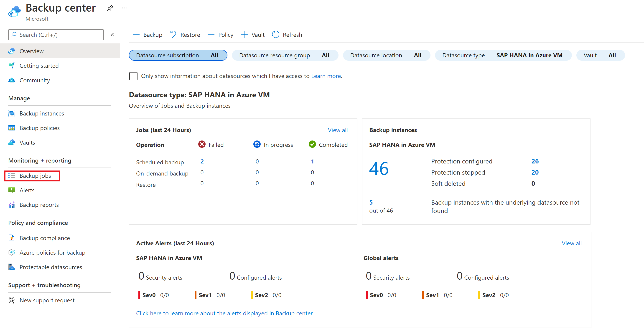Open Backup jobs in monitoring section
The height and width of the screenshot is (336, 644).
coord(35,175)
